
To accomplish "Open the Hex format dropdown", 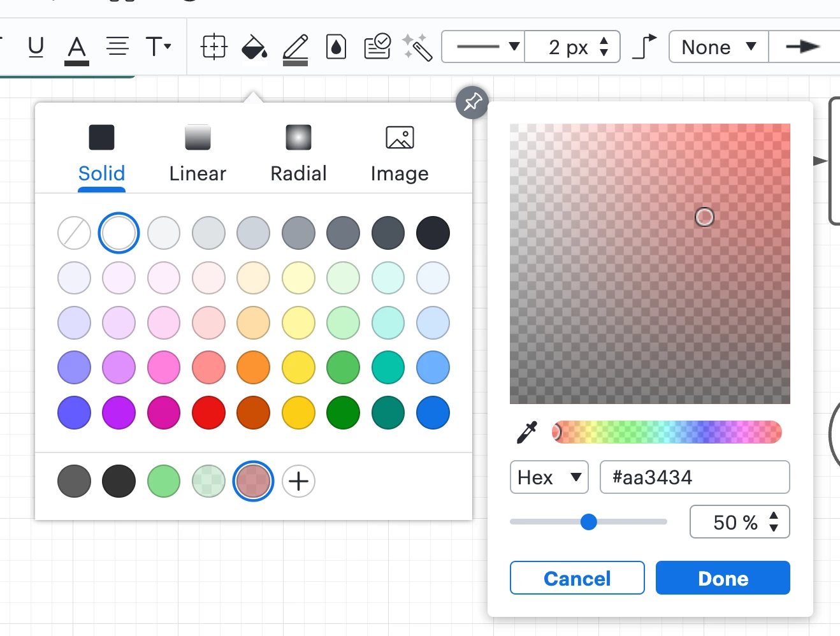I will point(549,477).
